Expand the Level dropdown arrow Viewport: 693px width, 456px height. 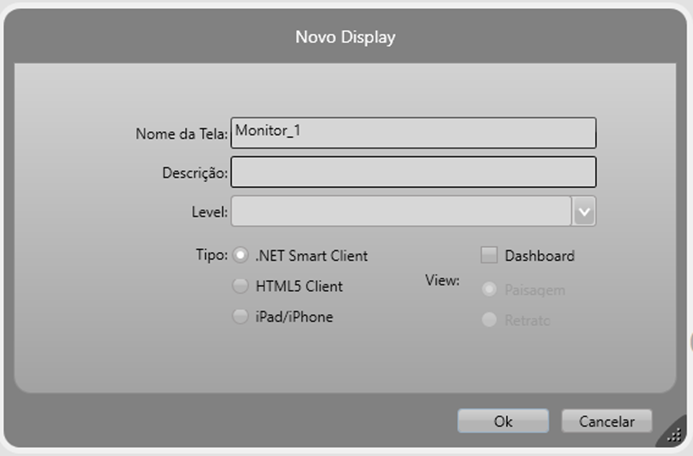point(584,212)
